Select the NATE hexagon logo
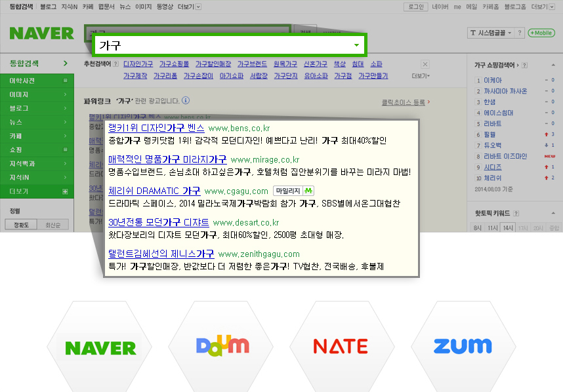Viewport: 563px width, 392px height. 342,347
